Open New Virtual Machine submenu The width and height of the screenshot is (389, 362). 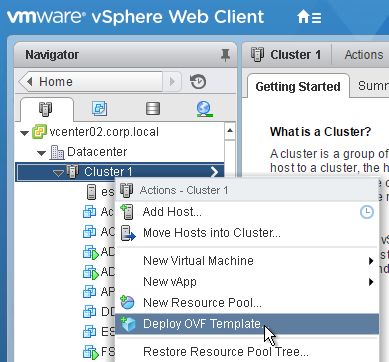[198, 260]
